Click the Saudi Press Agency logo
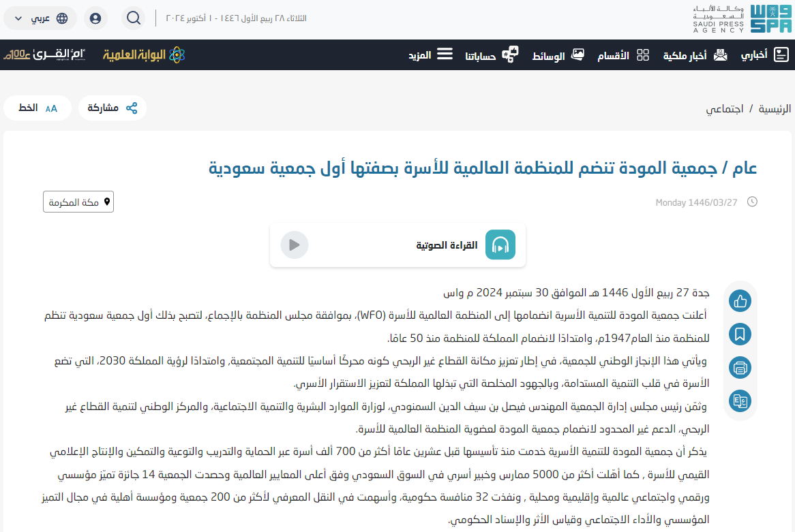 click(742, 19)
